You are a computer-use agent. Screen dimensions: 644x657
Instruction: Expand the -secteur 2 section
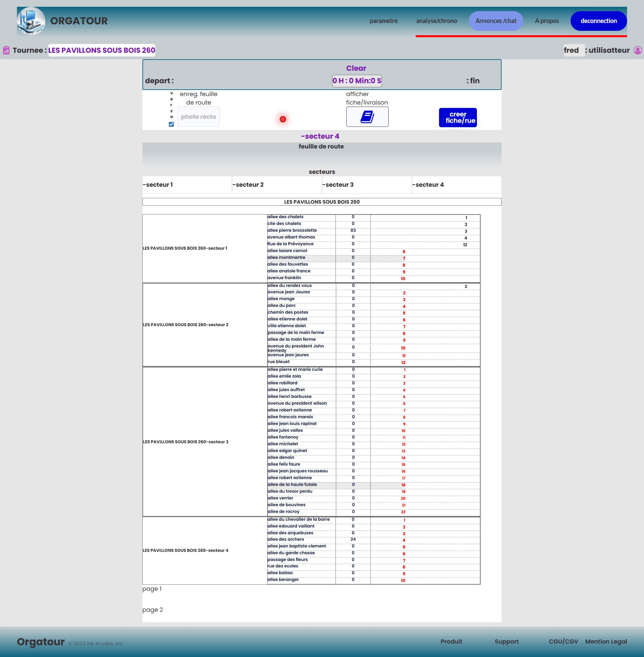[248, 185]
